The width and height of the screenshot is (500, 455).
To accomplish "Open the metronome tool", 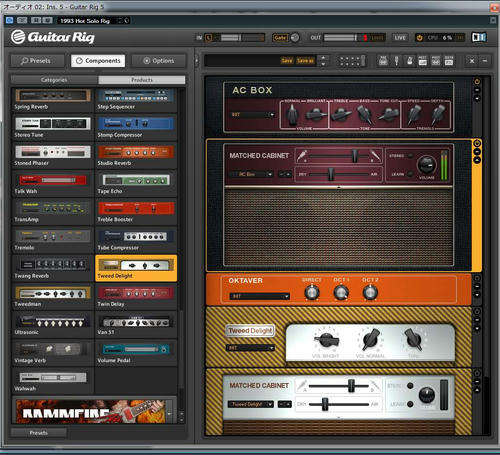I will pos(410,61).
